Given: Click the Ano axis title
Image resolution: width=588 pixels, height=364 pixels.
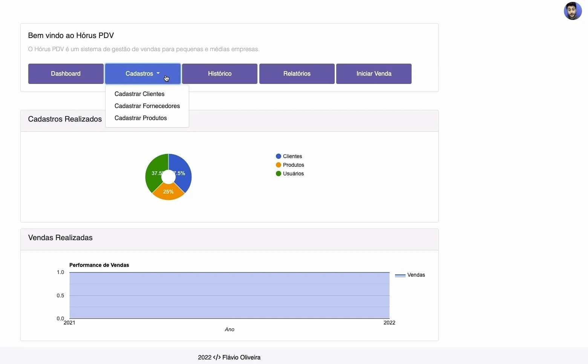Looking at the screenshot, I should [x=230, y=329].
